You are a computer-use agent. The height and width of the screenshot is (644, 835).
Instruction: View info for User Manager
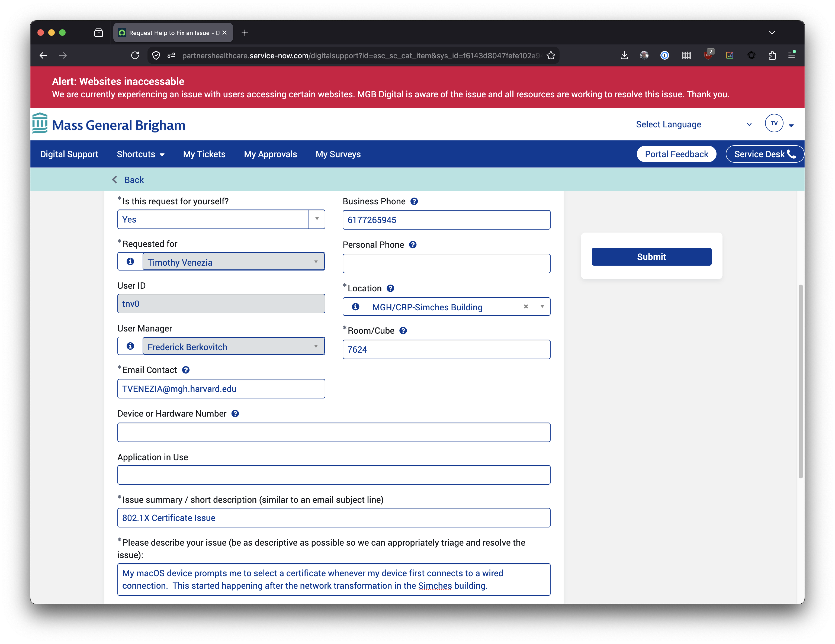pos(130,346)
